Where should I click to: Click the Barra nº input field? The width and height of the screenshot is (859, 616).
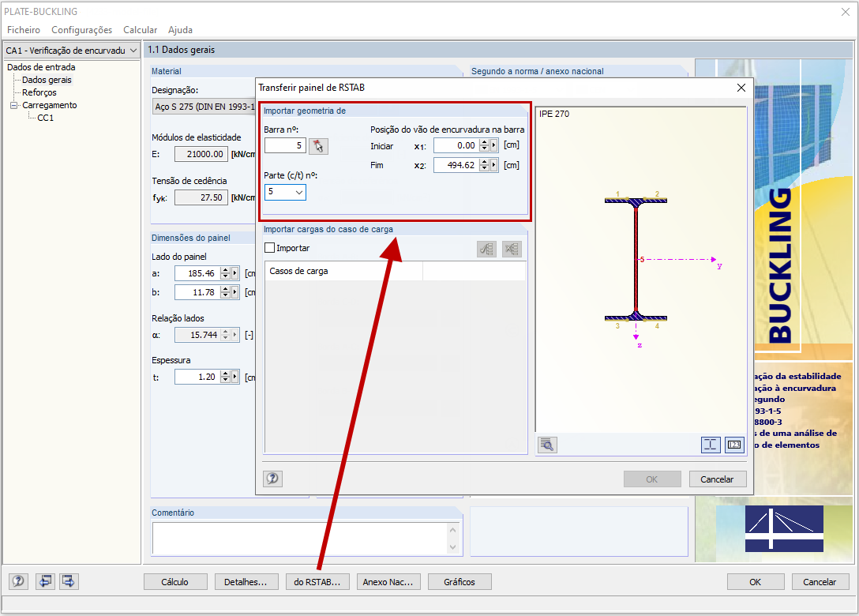(x=285, y=145)
